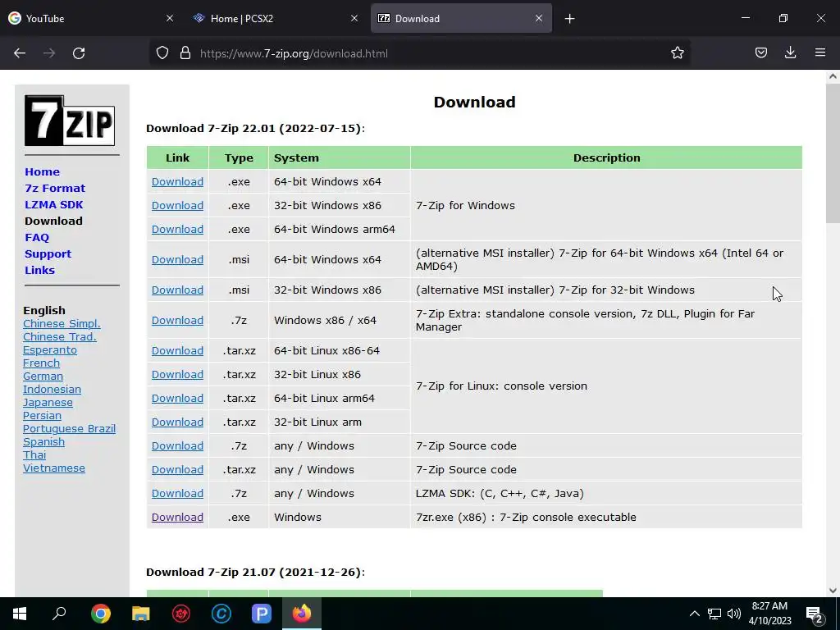View site security padlock icon
The image size is (840, 630).
coord(185,52)
